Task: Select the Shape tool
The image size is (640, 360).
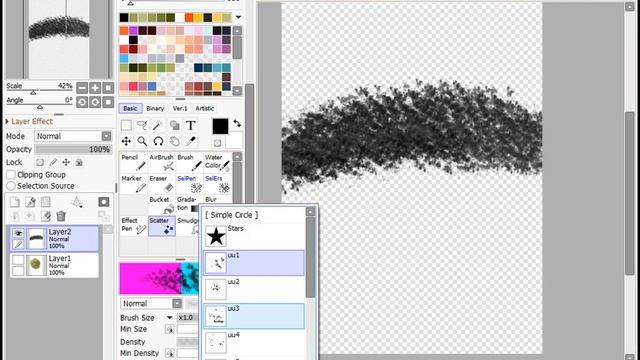Action: pyautogui.click(x=174, y=125)
